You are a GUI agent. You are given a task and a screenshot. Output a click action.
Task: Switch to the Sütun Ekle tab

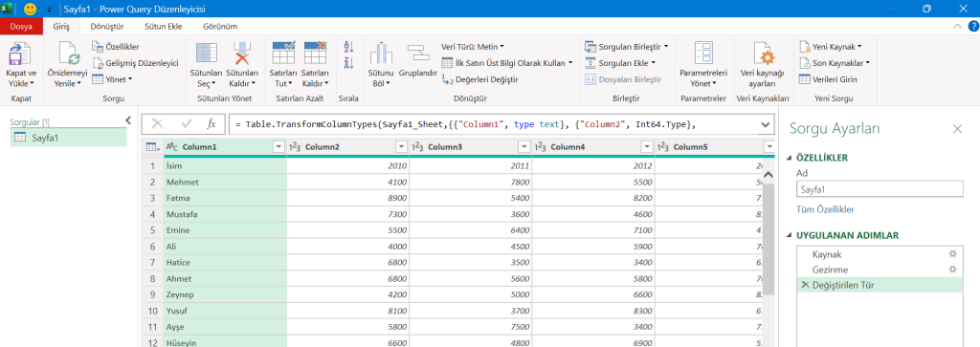tap(163, 26)
